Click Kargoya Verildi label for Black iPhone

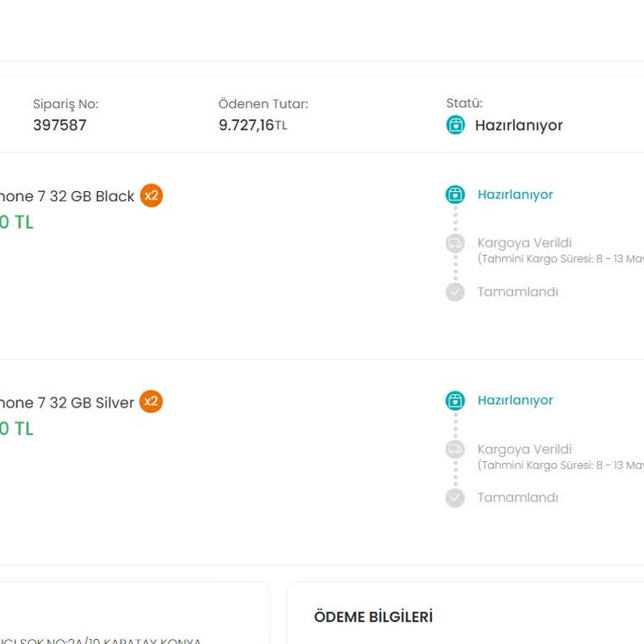(x=524, y=242)
